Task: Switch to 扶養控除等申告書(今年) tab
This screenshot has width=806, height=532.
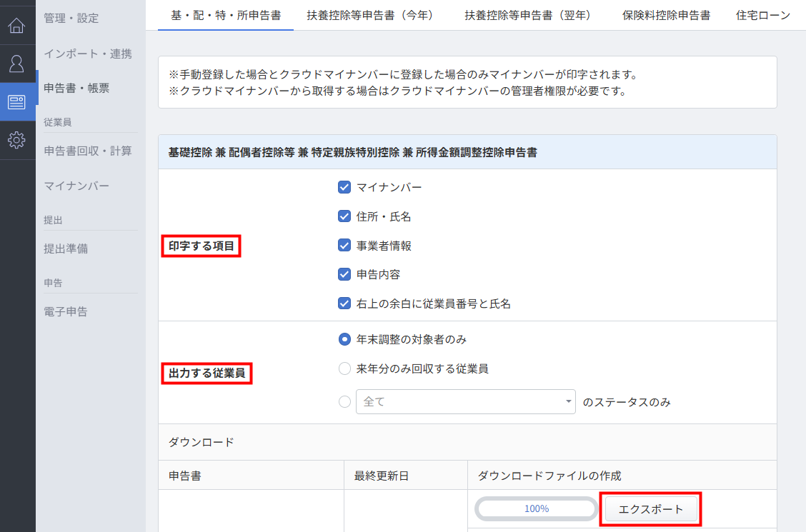Action: tap(370, 15)
